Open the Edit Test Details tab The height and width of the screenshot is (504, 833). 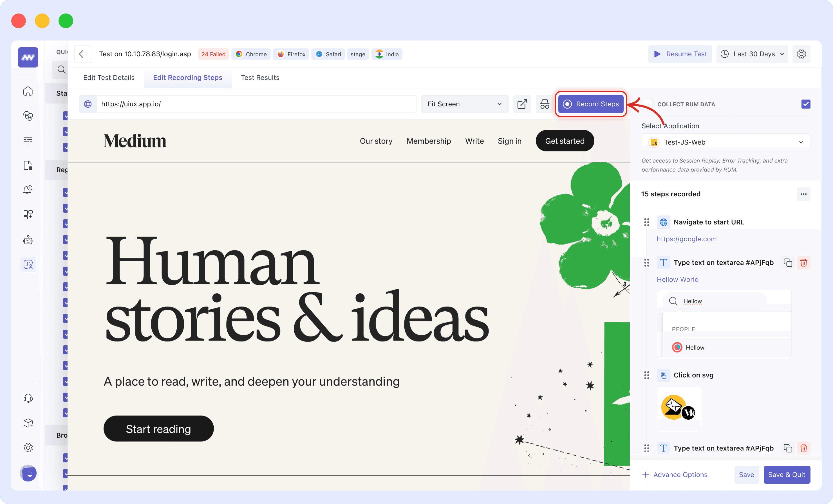point(109,77)
